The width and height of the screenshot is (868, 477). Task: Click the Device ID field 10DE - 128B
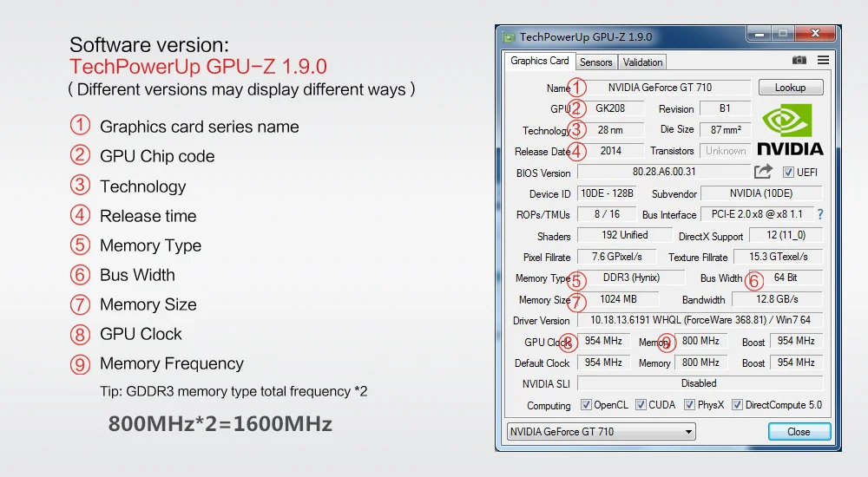[607, 193]
